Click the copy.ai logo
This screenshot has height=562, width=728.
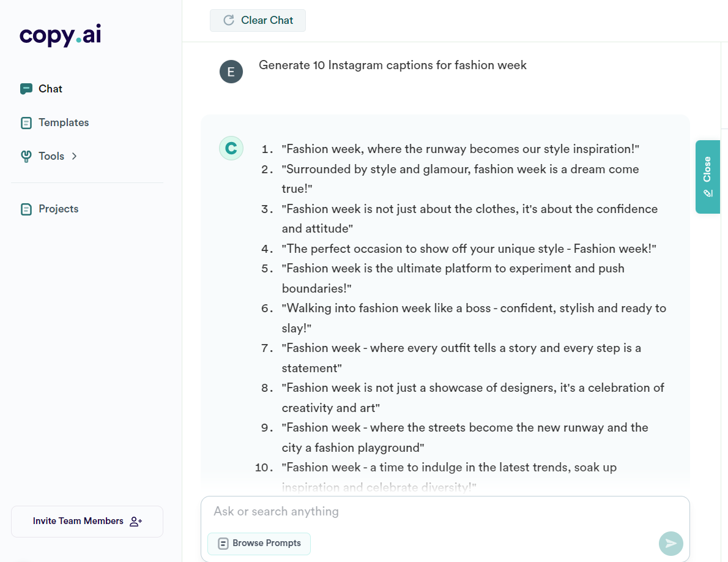pos(60,36)
